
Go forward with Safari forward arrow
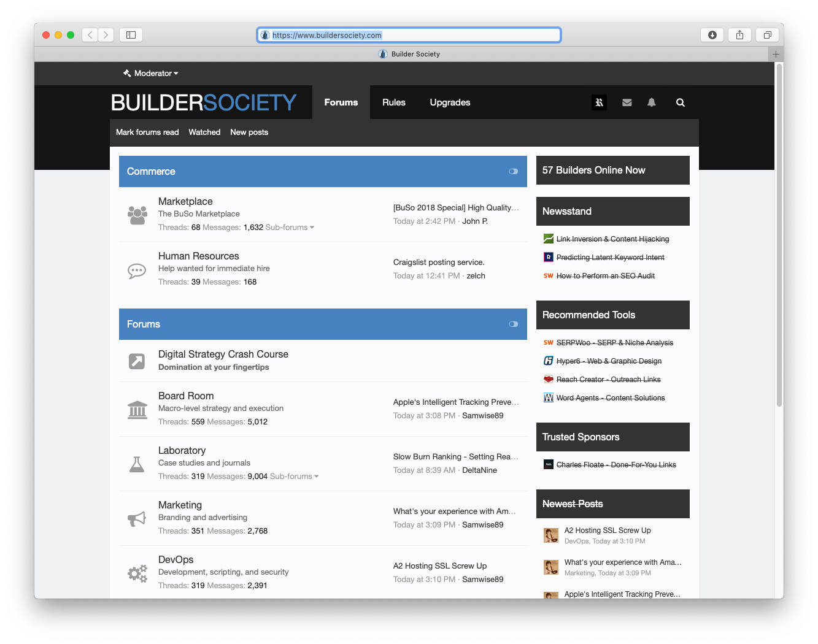coord(106,35)
